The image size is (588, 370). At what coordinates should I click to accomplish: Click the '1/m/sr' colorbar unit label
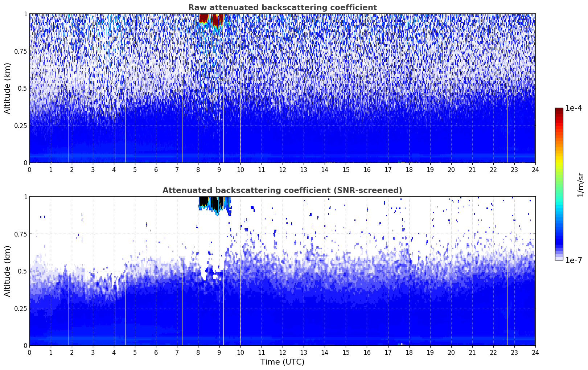(x=580, y=184)
